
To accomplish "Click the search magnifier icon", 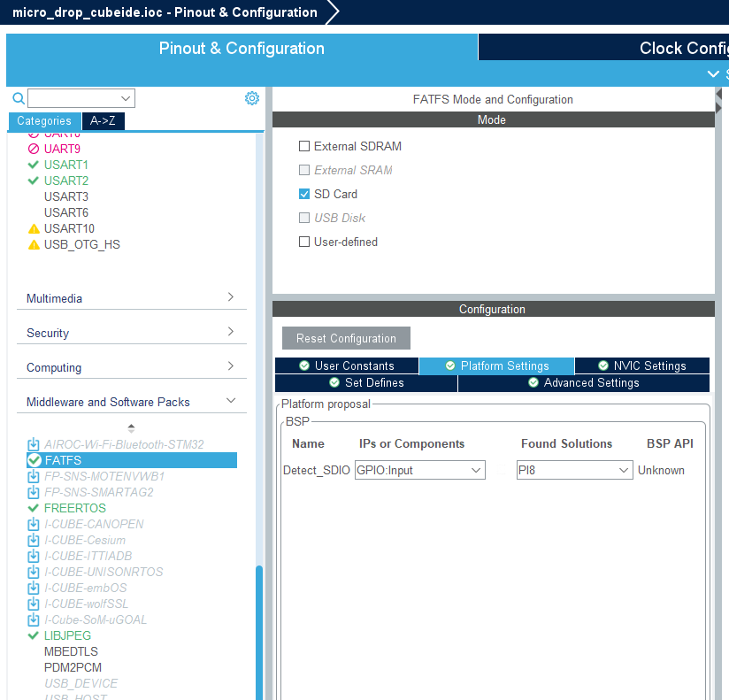I will (x=19, y=98).
